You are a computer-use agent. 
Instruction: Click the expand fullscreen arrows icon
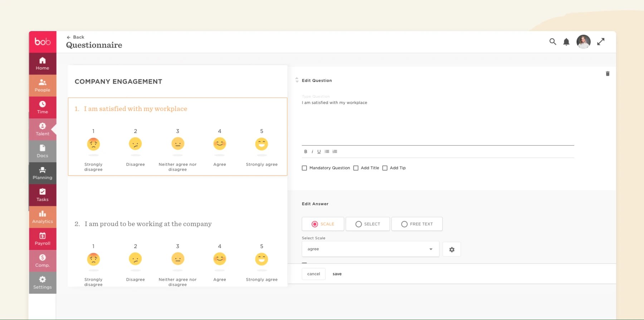click(x=601, y=42)
